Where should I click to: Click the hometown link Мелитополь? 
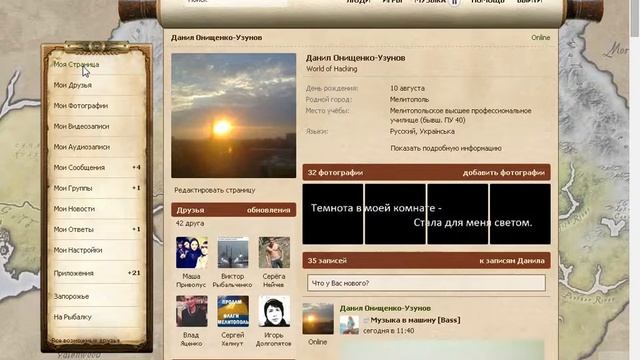click(x=409, y=99)
